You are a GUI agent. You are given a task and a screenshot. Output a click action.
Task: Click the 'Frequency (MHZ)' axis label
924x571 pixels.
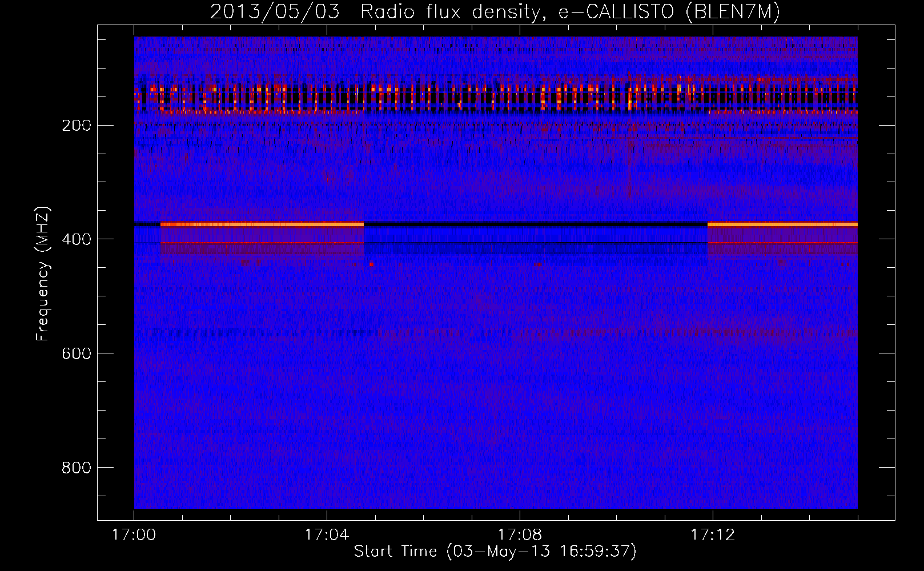point(43,274)
